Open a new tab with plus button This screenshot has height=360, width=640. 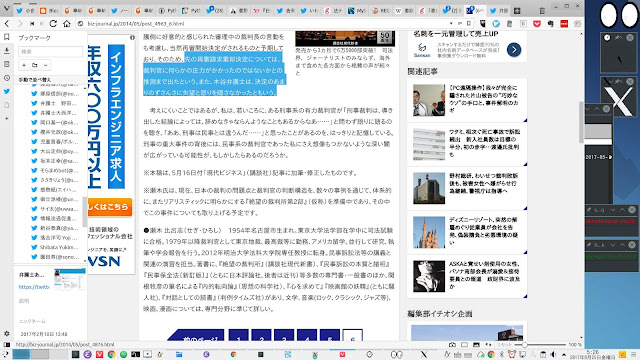coord(517,11)
